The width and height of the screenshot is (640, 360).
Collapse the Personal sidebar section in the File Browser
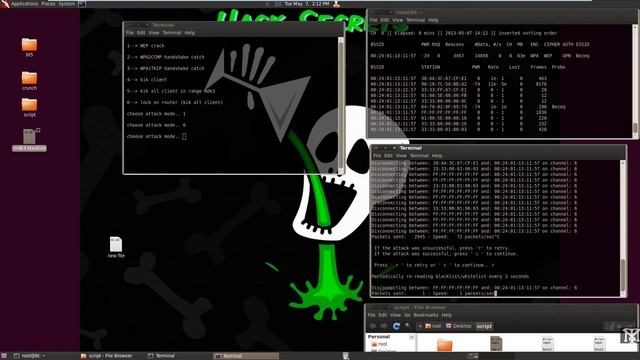[411, 337]
